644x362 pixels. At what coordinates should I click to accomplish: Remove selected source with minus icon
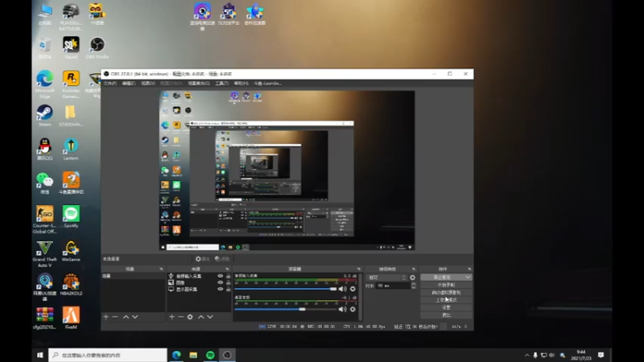pyautogui.click(x=180, y=317)
